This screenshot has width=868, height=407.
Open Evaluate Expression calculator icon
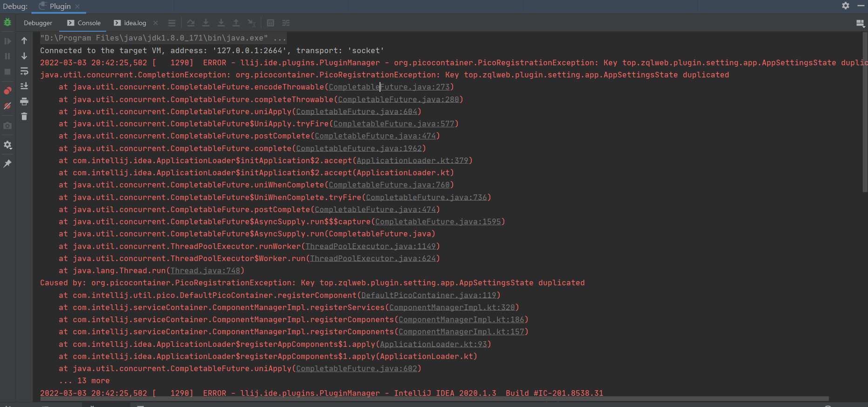coord(271,23)
